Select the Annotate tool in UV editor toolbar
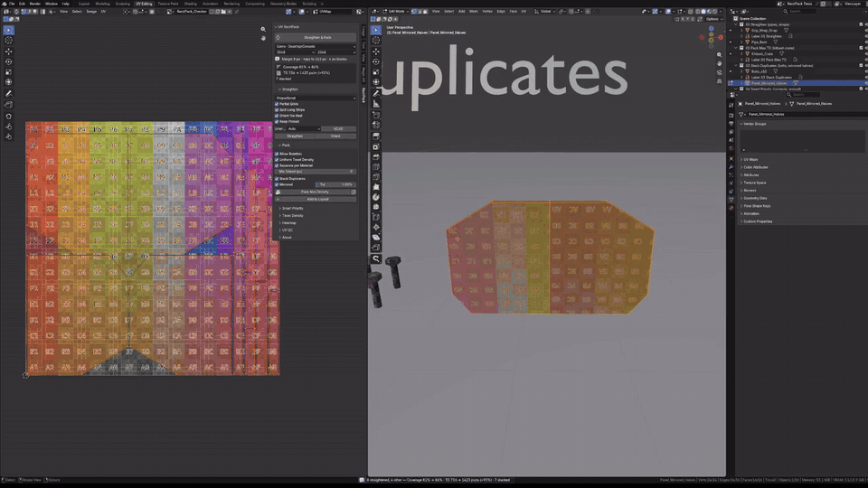 [8, 93]
